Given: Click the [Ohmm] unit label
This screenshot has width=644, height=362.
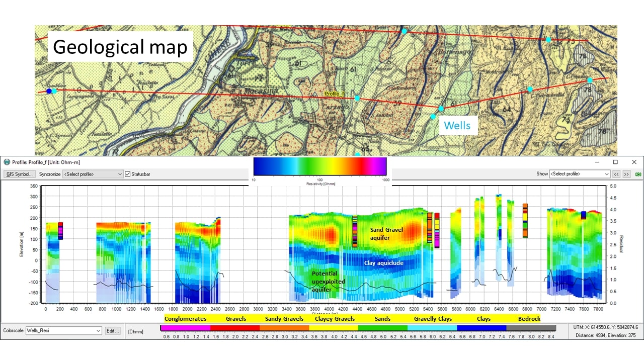Looking at the screenshot, I should 135,331.
